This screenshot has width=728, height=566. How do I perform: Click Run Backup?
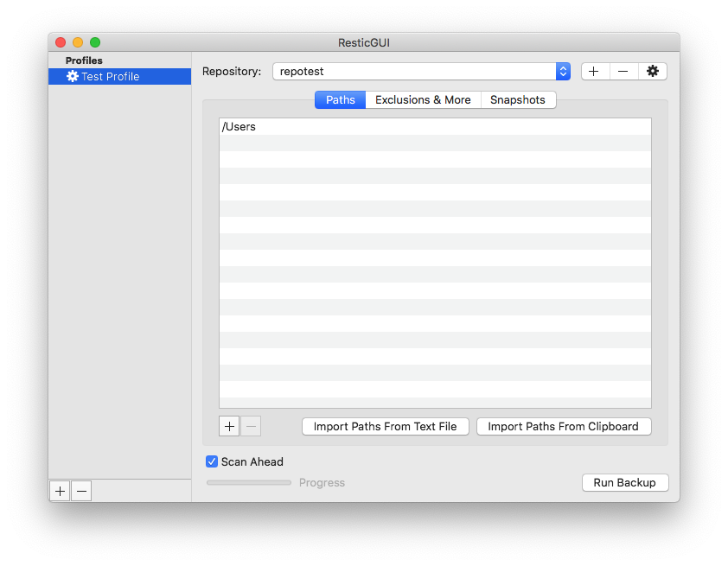pyautogui.click(x=624, y=482)
